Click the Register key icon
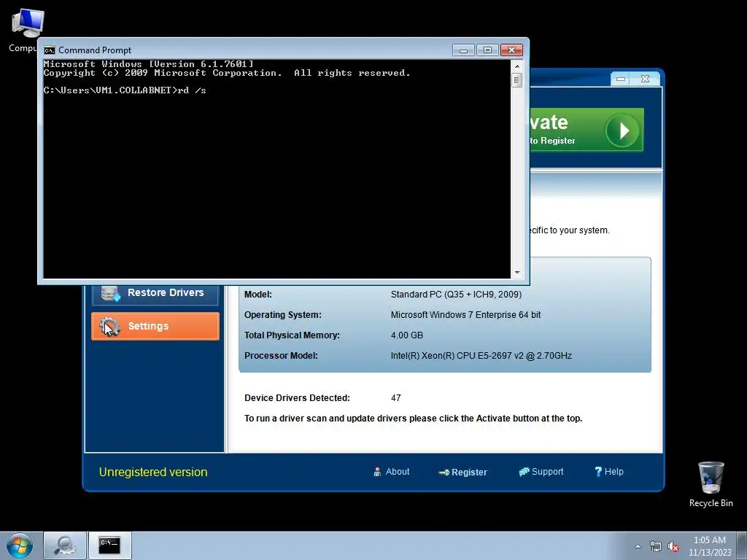This screenshot has width=747, height=560. (444, 472)
